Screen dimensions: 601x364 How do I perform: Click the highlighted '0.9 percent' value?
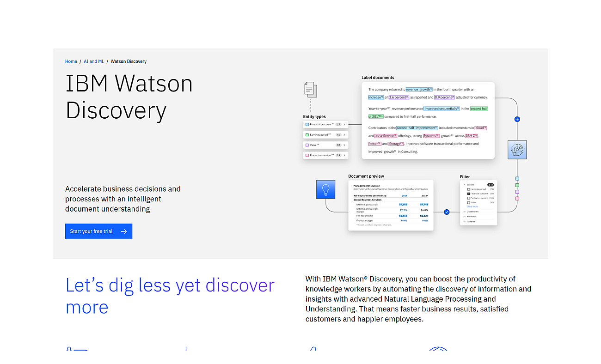(x=444, y=97)
